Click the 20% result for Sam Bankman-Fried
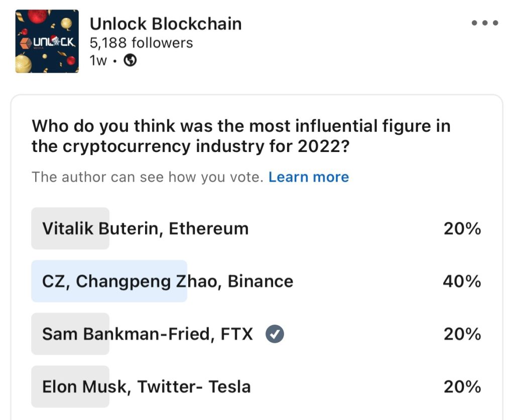Viewport: 514px width, 420px height. pos(462,334)
